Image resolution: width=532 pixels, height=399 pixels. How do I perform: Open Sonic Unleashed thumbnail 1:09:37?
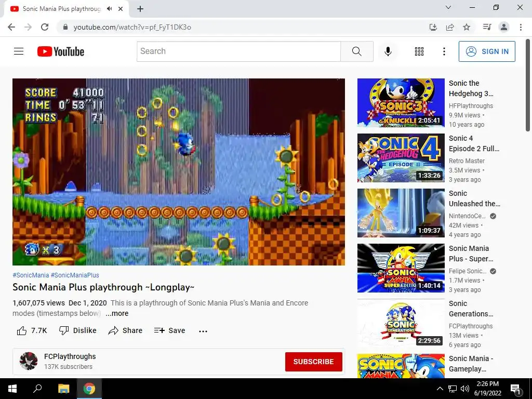click(401, 213)
